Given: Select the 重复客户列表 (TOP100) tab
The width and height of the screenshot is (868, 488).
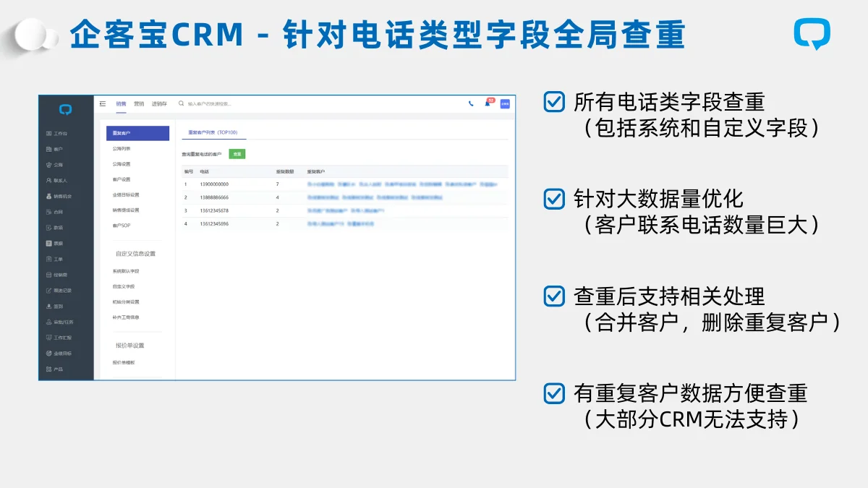Looking at the screenshot, I should click(213, 132).
